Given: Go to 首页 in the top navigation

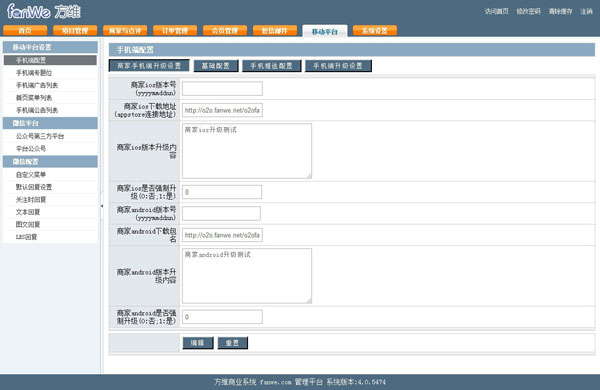Looking at the screenshot, I should pos(25,31).
